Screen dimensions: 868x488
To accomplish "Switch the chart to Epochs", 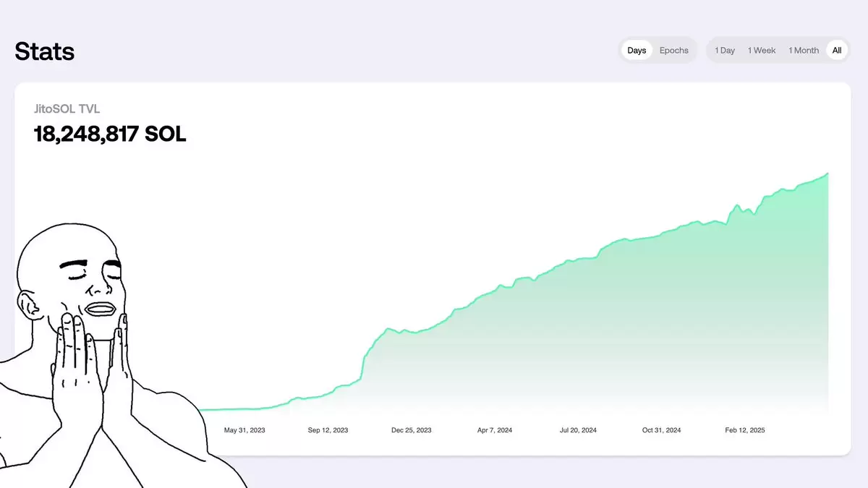I will (x=674, y=51).
